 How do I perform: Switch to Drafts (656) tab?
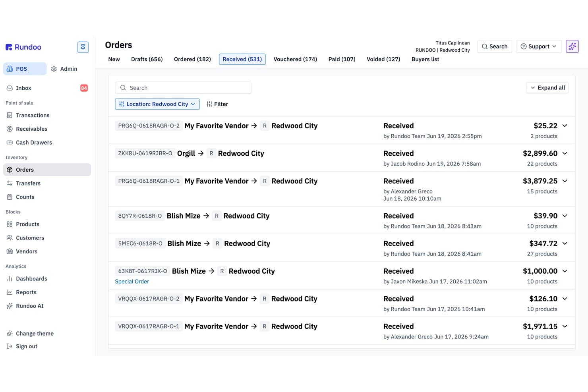pyautogui.click(x=147, y=59)
